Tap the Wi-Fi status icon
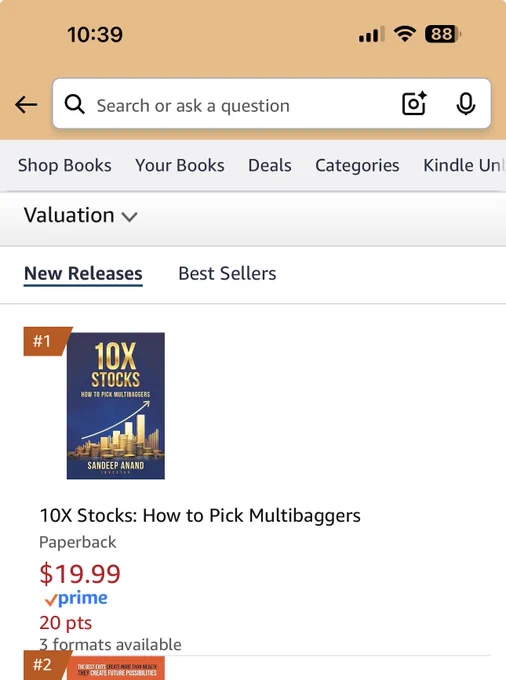 click(405, 34)
